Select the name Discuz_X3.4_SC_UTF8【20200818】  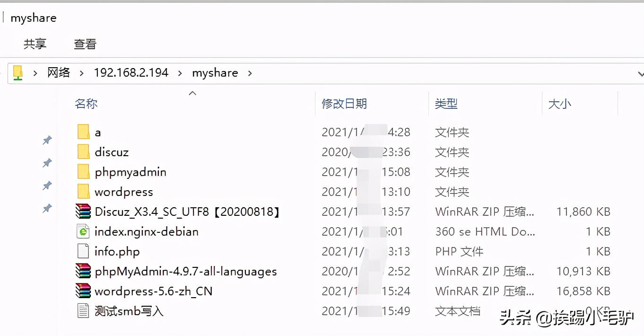coord(189,212)
